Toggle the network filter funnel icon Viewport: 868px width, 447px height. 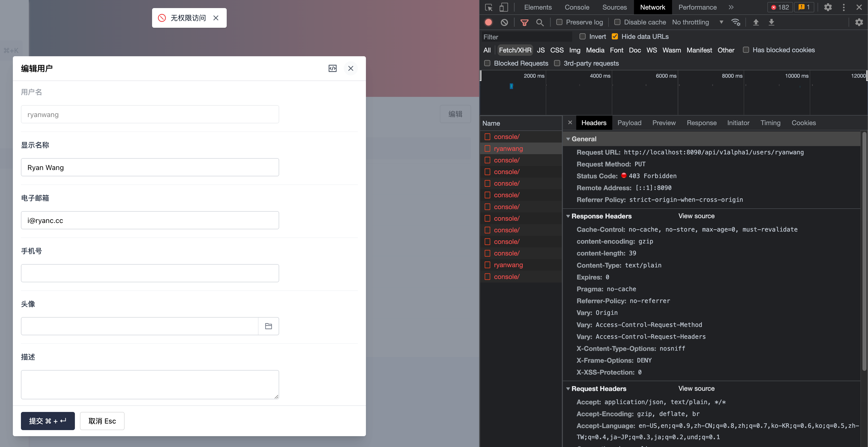click(x=524, y=22)
